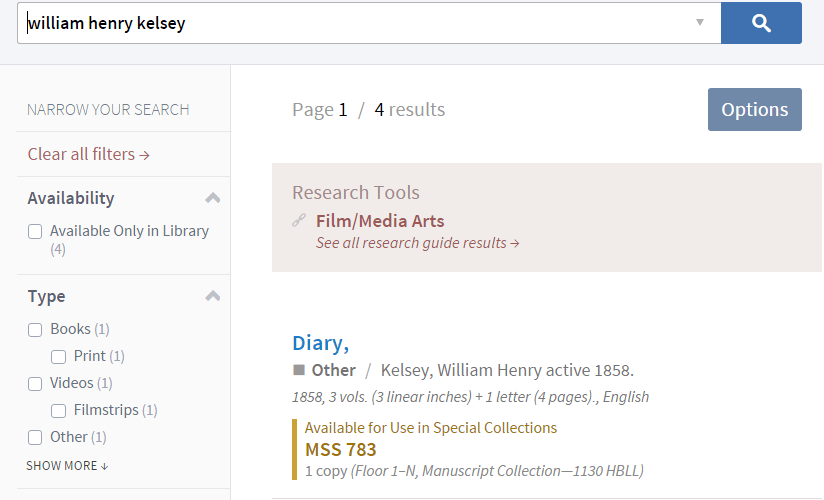This screenshot has width=824, height=500.
Task: Open the Diary result title
Action: coord(320,343)
